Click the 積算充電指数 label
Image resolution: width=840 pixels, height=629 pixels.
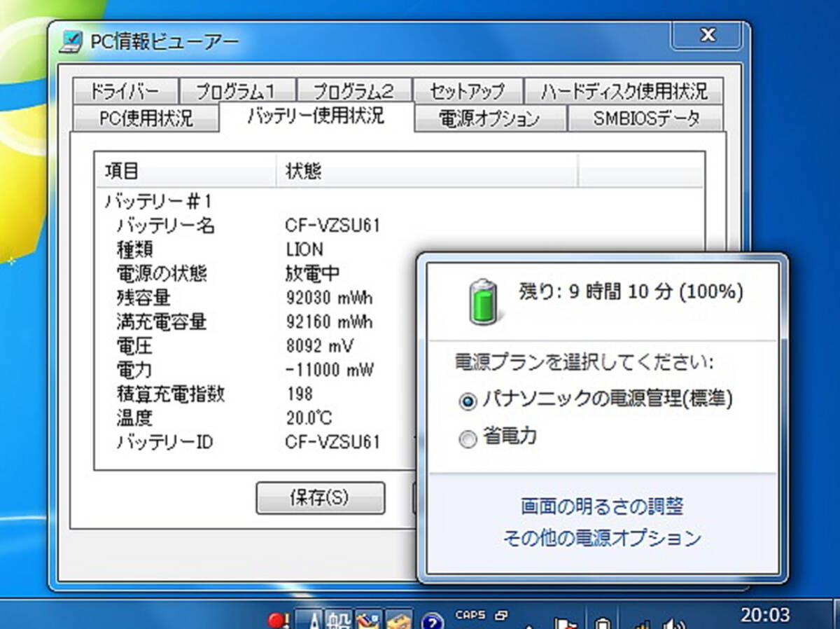pyautogui.click(x=171, y=394)
